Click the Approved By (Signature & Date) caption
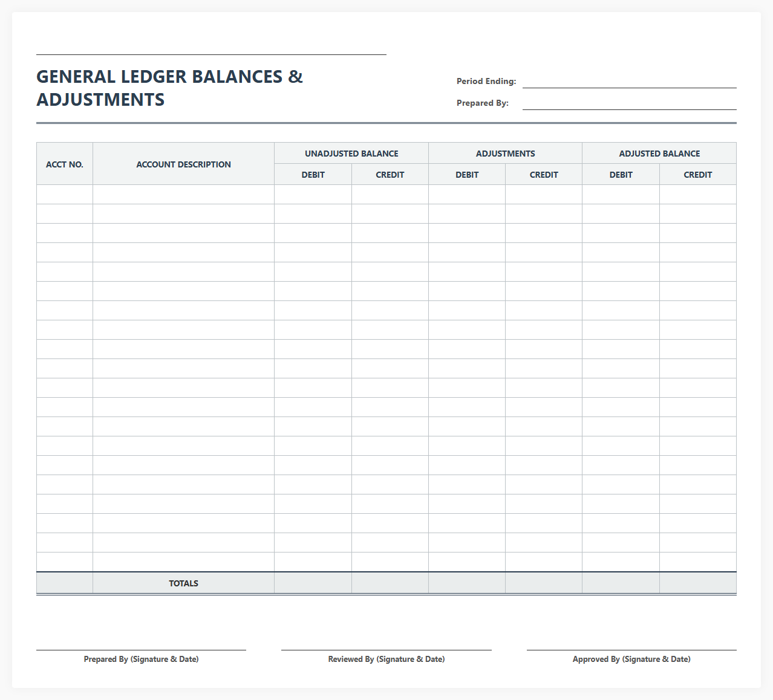Image resolution: width=773 pixels, height=700 pixels. [x=631, y=659]
